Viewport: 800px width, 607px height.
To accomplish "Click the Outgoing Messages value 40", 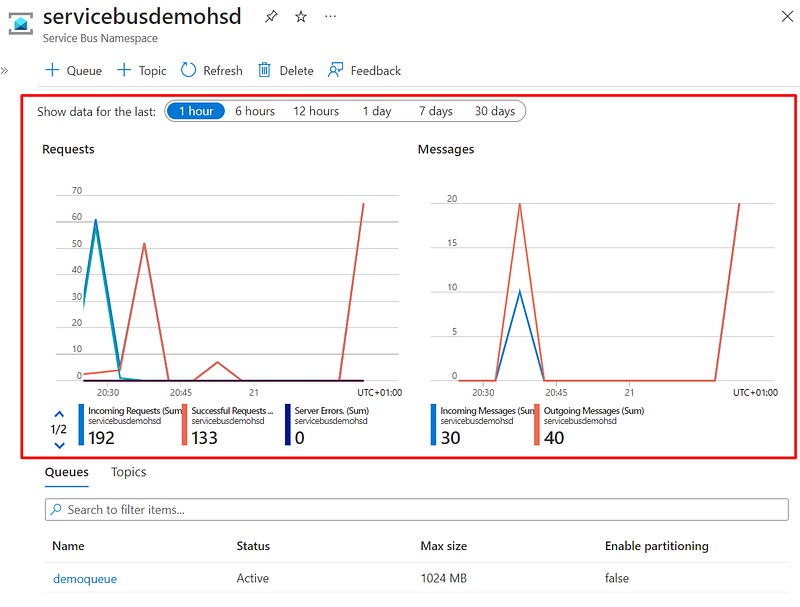I will point(554,438).
